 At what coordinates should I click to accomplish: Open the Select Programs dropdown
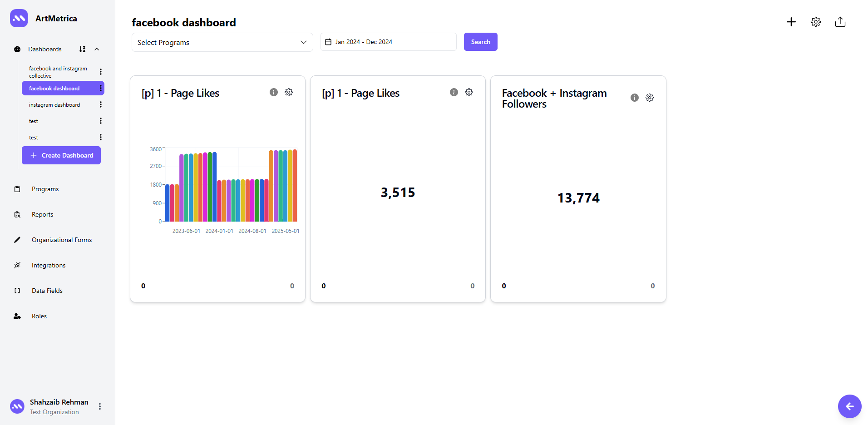pos(222,42)
